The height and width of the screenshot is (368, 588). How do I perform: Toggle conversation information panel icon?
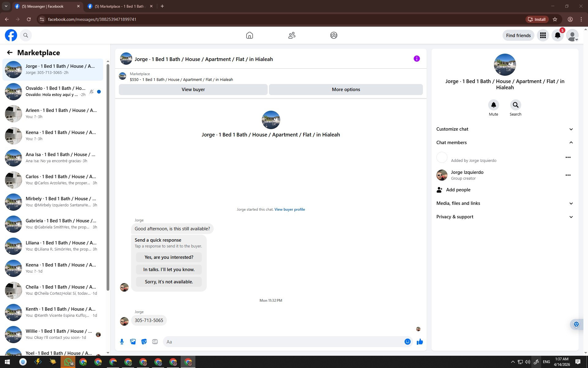pos(417,59)
